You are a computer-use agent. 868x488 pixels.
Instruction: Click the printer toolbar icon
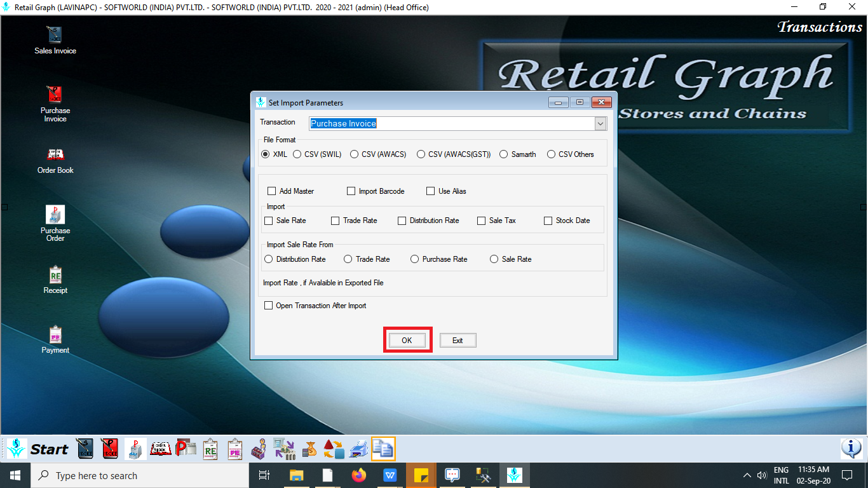pos(359,449)
